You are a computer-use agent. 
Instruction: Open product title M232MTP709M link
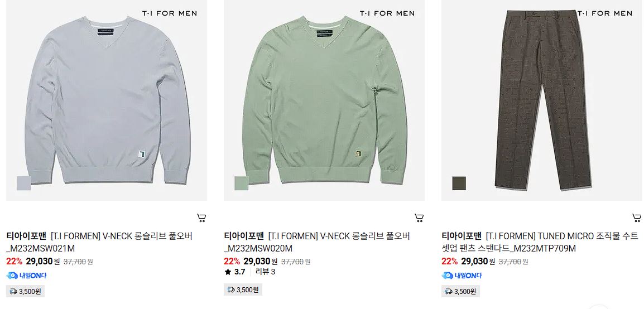click(540, 242)
